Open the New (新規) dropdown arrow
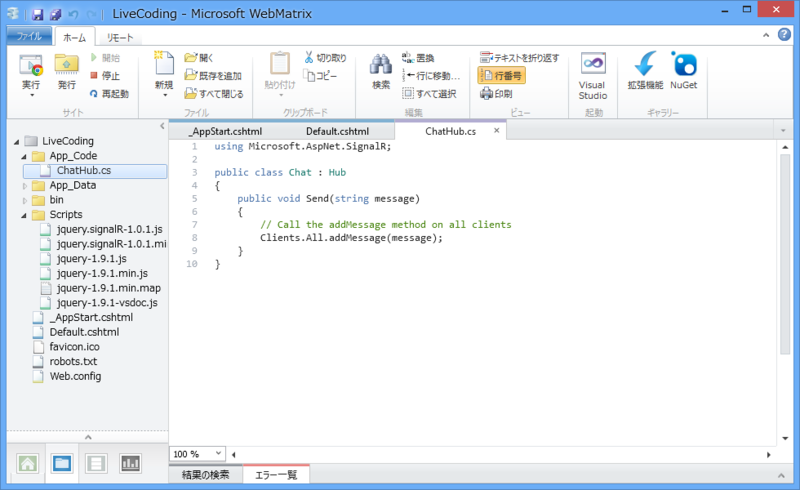This screenshot has width=800, height=490. 165,95
